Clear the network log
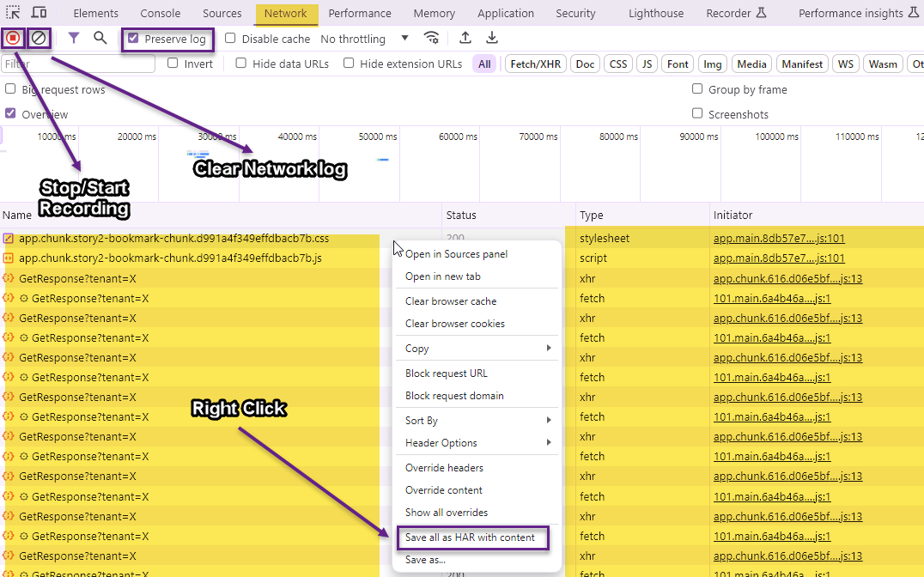 coord(39,39)
